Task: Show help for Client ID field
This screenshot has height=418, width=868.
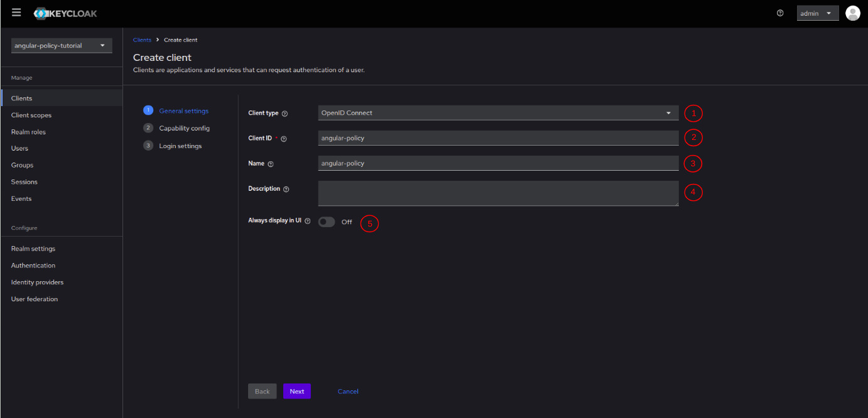Action: [x=284, y=139]
